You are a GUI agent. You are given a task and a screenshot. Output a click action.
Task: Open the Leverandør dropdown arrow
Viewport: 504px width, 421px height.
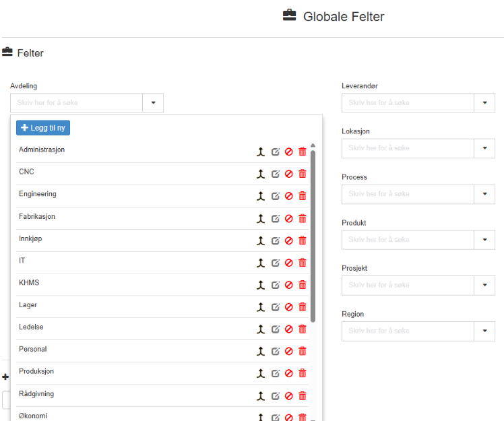(484, 103)
